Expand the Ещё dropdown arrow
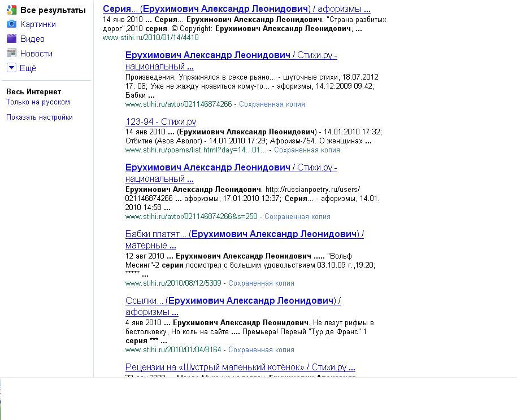This screenshot has width=517, height=420. (11, 68)
